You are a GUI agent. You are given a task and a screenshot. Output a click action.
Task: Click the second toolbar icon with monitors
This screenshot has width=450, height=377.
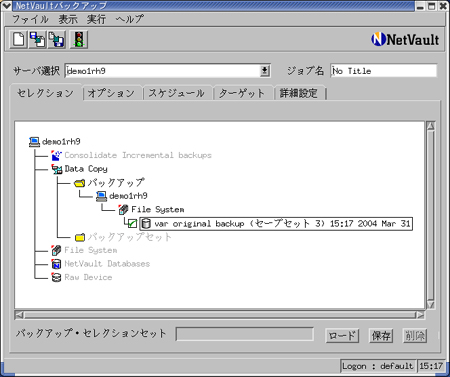point(37,39)
